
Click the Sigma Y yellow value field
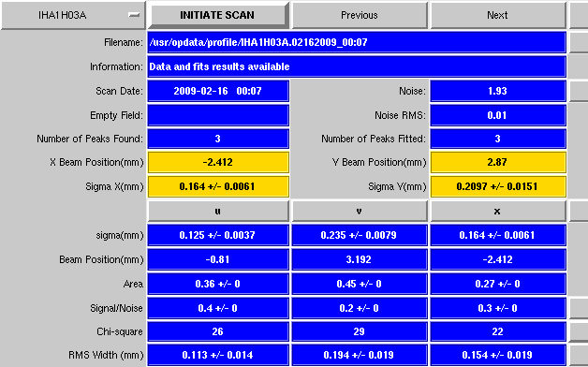tap(497, 186)
